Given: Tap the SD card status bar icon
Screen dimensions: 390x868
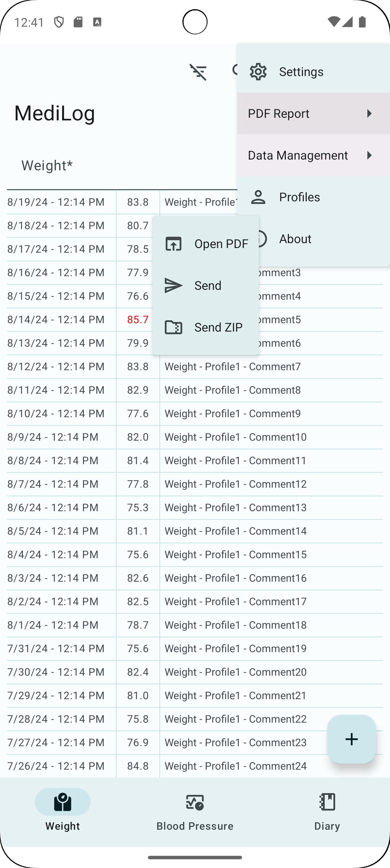Looking at the screenshot, I should click(78, 22).
